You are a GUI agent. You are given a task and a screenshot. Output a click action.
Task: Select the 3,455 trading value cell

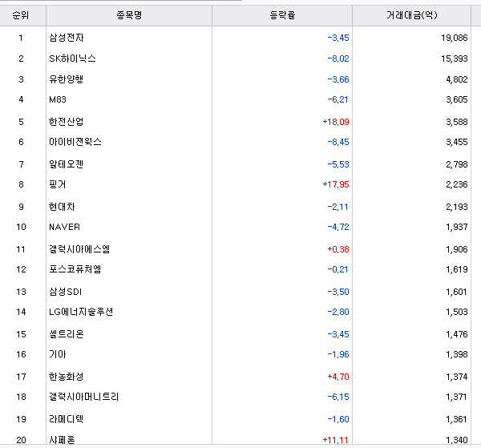coord(457,142)
